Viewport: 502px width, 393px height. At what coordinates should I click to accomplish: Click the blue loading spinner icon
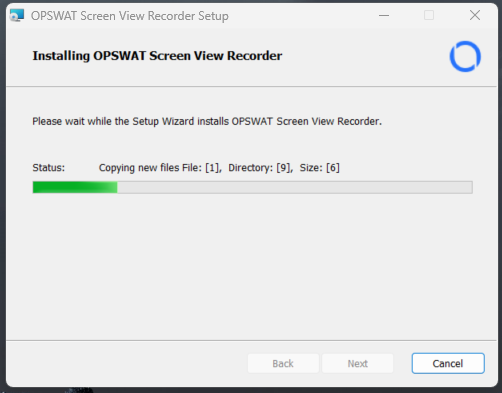[465, 56]
